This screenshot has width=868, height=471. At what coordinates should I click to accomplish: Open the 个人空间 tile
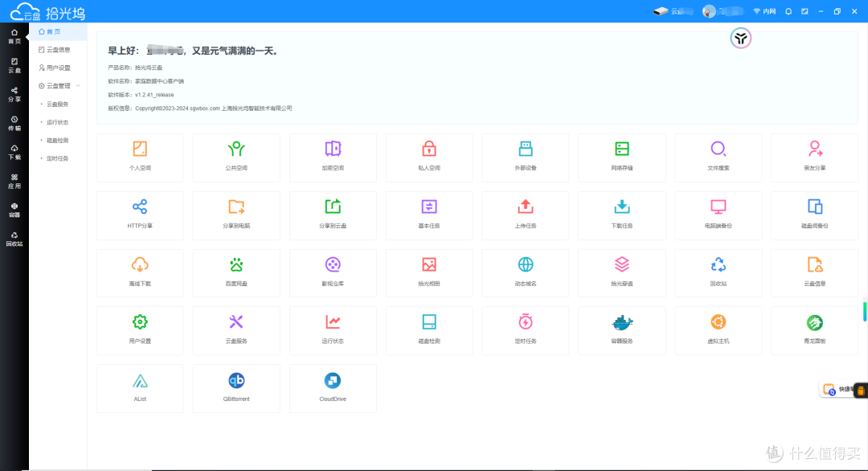(140, 158)
